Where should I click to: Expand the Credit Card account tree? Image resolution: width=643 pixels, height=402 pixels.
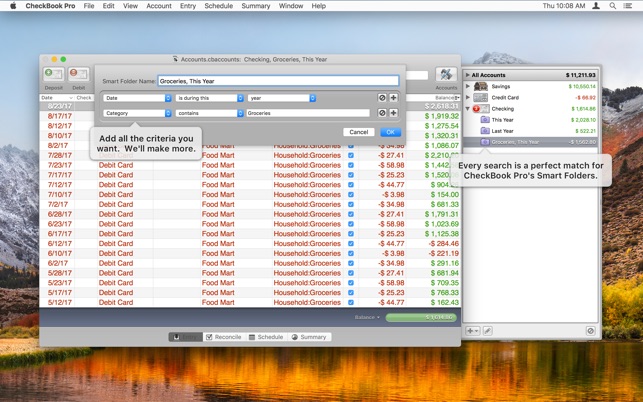click(x=468, y=98)
